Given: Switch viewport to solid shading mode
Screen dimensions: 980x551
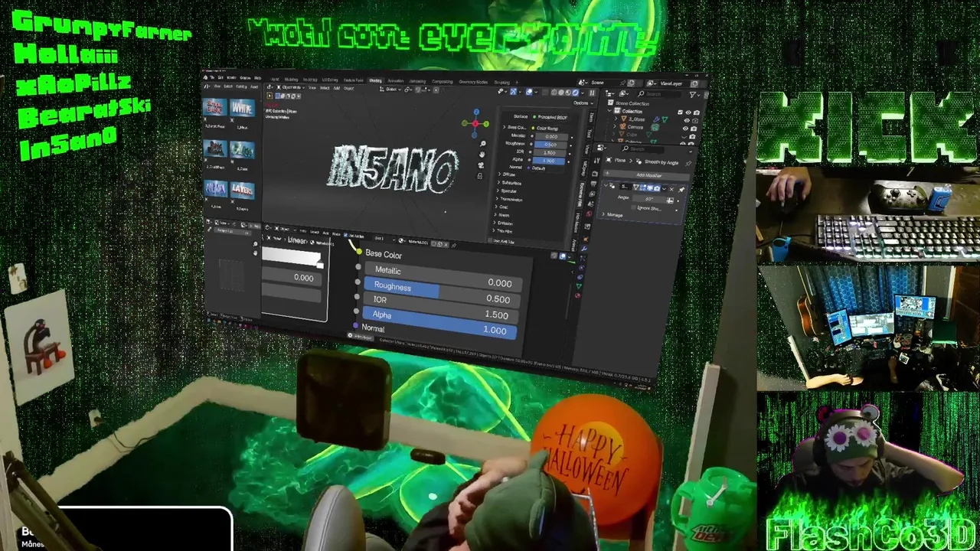Looking at the screenshot, I should (561, 93).
